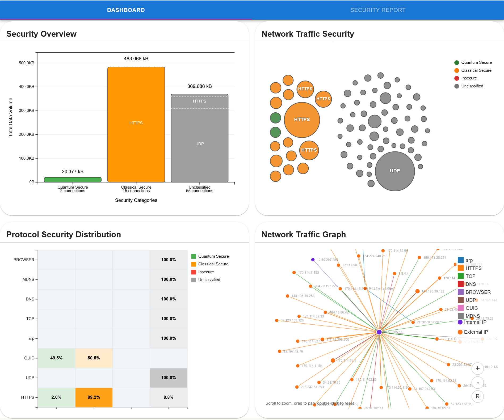Zoom out the network graph with minus button
Screen dimensions: 504x420
(x=477, y=383)
